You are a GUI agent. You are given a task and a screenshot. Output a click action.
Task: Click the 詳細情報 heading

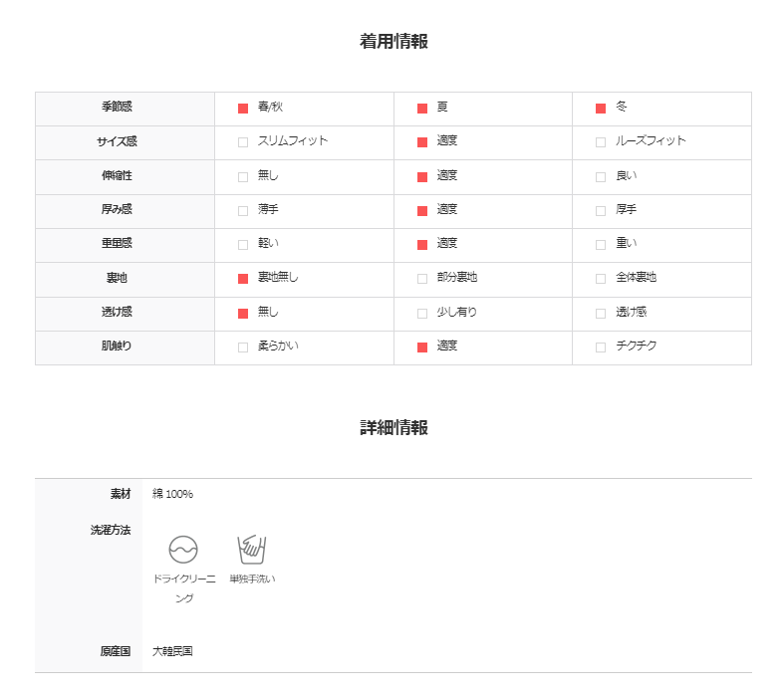(393, 428)
